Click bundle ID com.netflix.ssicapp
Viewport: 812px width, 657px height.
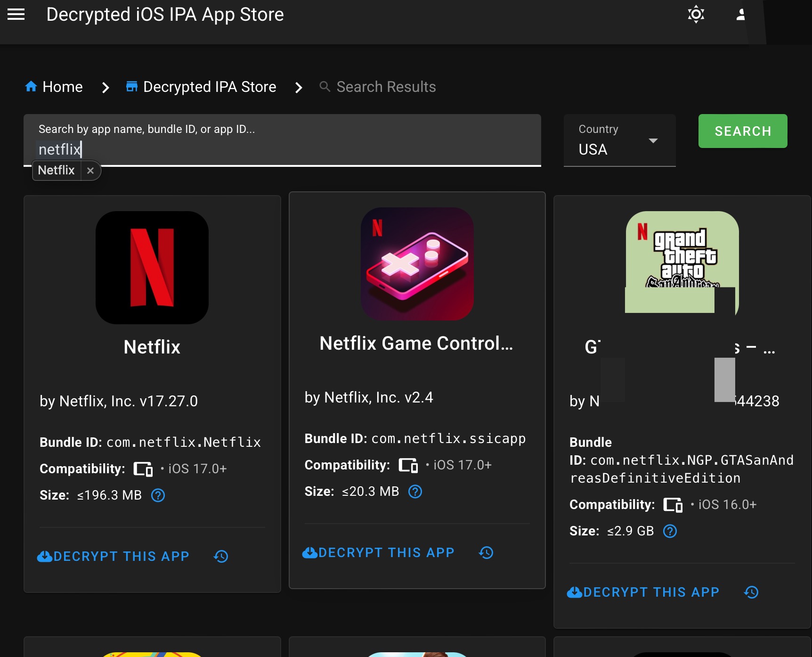point(448,438)
